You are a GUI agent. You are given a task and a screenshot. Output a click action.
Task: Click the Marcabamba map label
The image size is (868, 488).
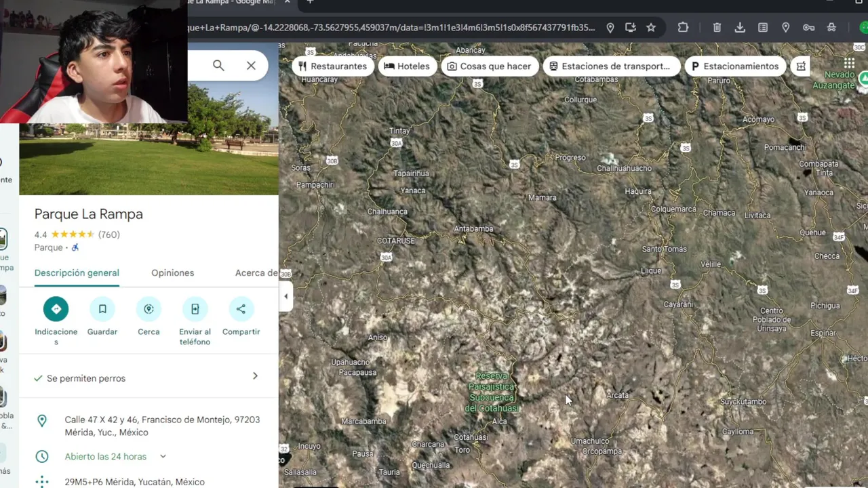[x=364, y=422]
